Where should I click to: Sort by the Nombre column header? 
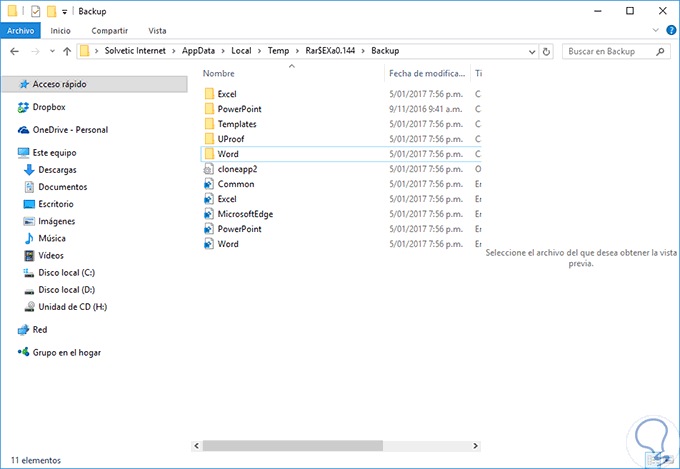click(219, 73)
